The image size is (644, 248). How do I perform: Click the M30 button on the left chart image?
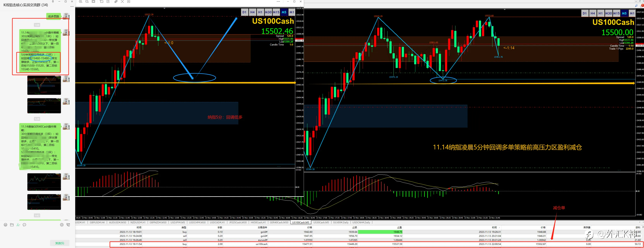point(268,12)
